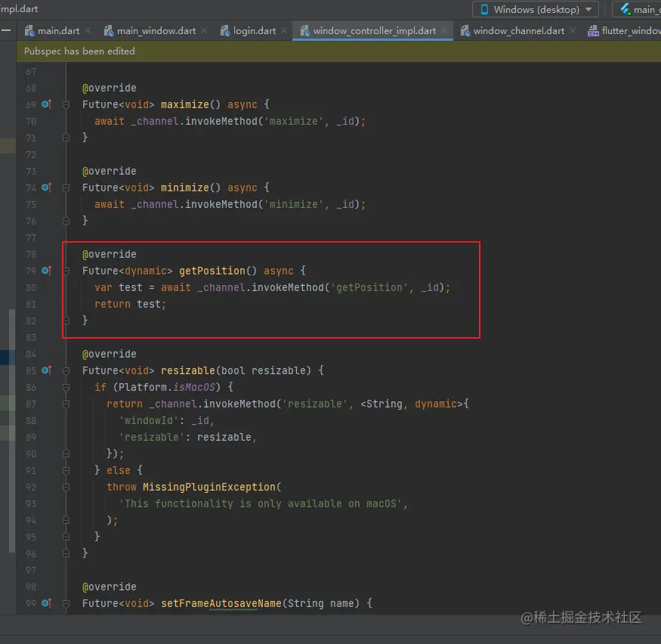Collapse the throw statement fold on line 92

pyautogui.click(x=66, y=487)
